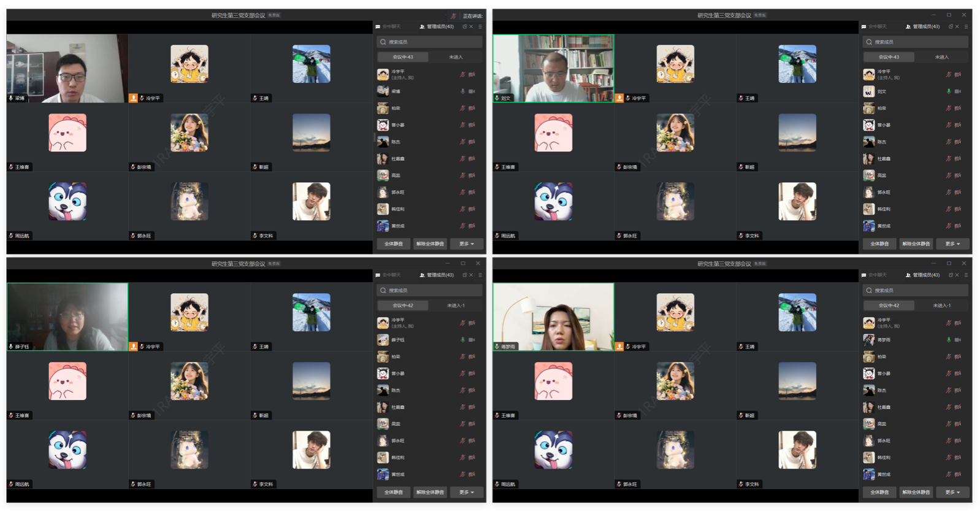Viewport: 980px width, 511px height.
Task: Open 更多 dropdown in top-right window
Action: 952,244
